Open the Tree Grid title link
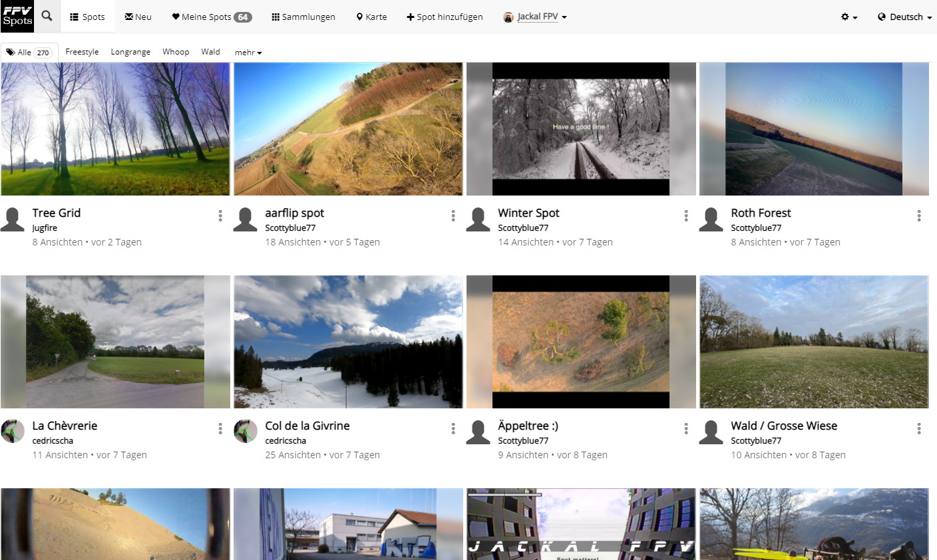The image size is (937, 560). pos(57,213)
